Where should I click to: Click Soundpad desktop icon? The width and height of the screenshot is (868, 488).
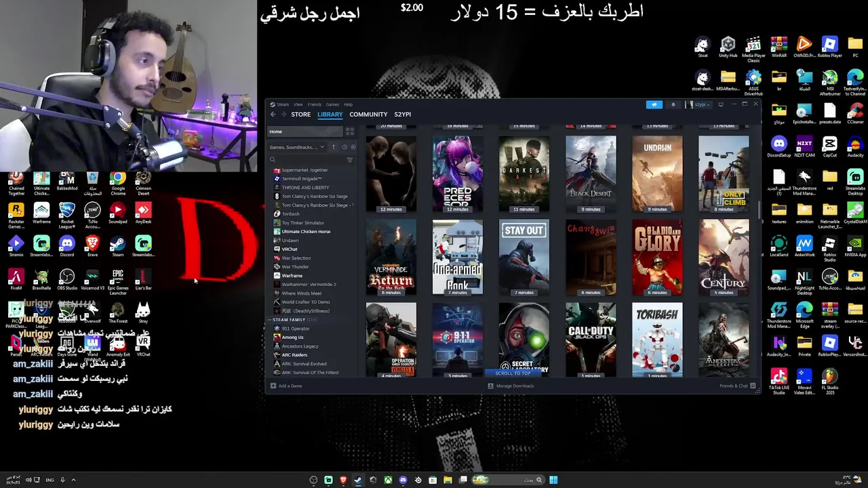point(118,213)
